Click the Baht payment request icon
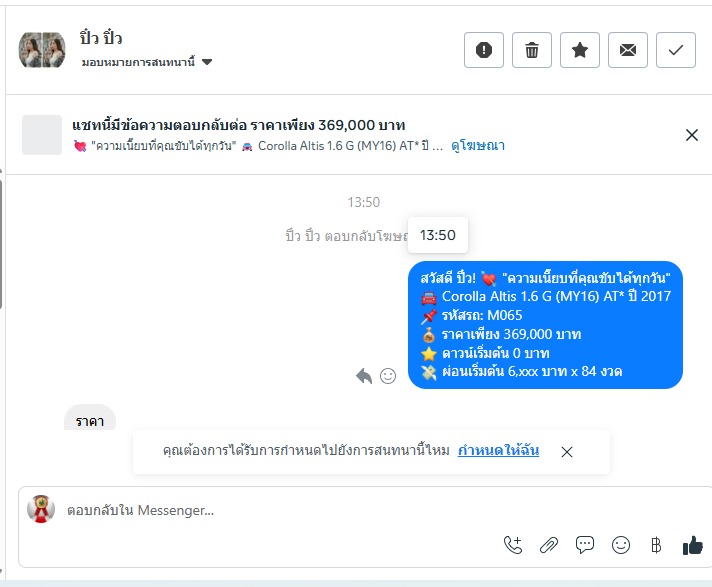Viewport: 712px width, 587px height. click(x=656, y=545)
